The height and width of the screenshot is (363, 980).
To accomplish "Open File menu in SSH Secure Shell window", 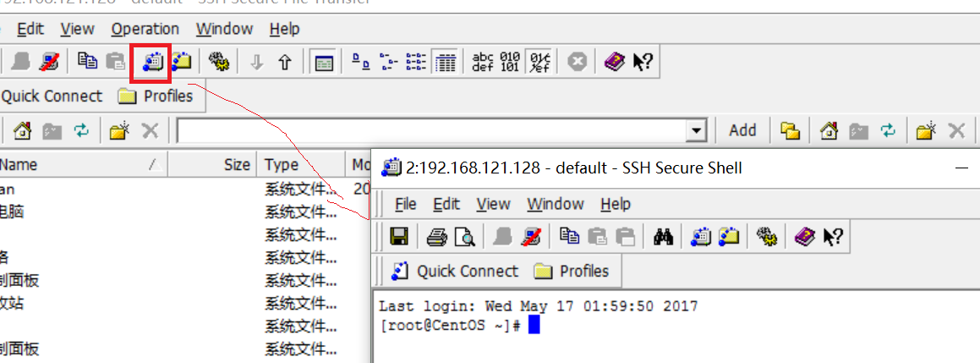I will pos(406,204).
